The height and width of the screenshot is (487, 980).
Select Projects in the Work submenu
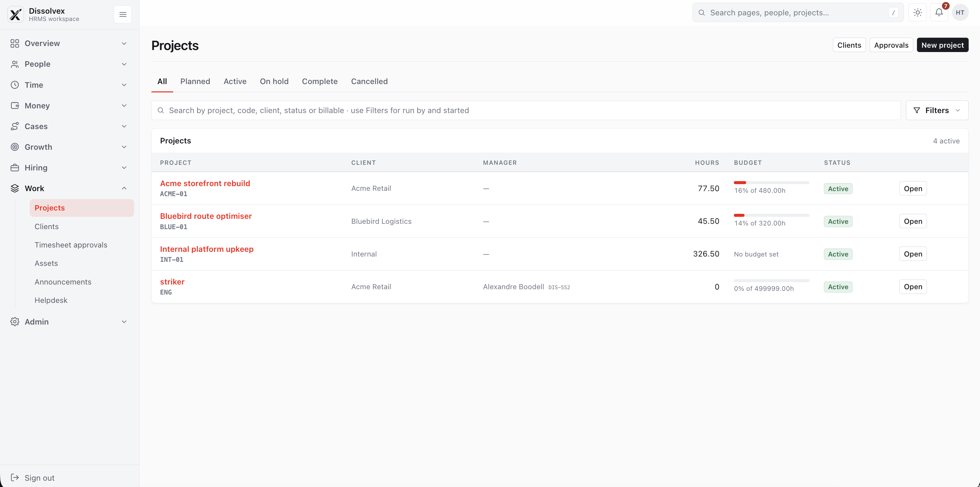[x=82, y=208]
